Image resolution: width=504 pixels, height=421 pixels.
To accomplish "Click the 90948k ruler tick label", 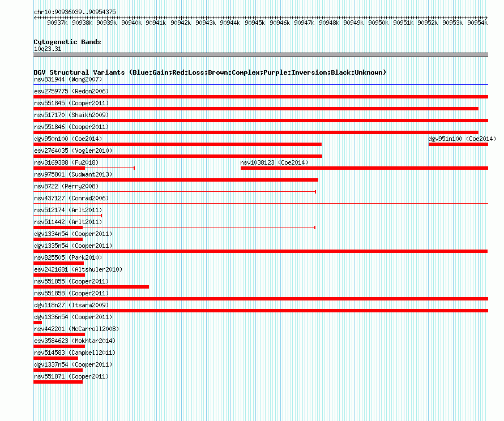I will [x=329, y=23].
